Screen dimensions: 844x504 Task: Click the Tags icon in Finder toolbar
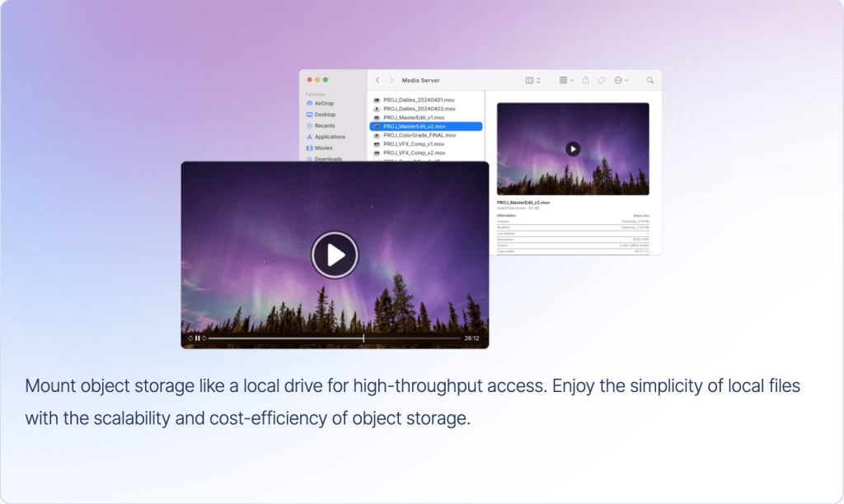point(601,81)
